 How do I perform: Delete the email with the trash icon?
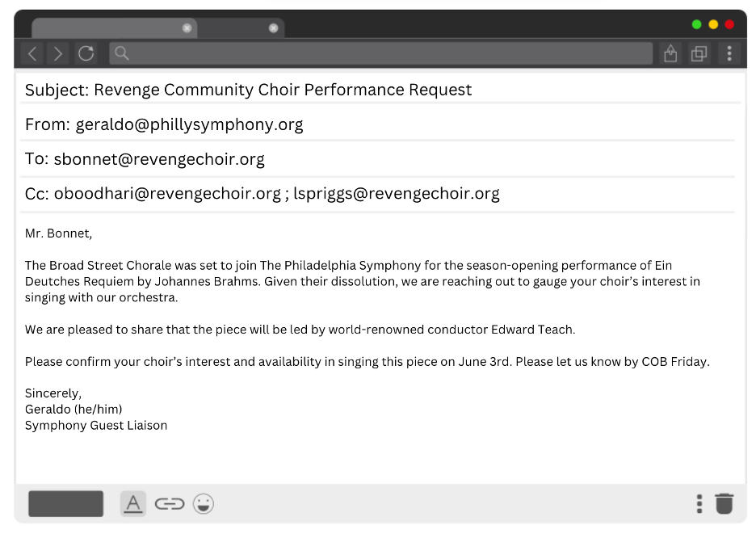(724, 503)
